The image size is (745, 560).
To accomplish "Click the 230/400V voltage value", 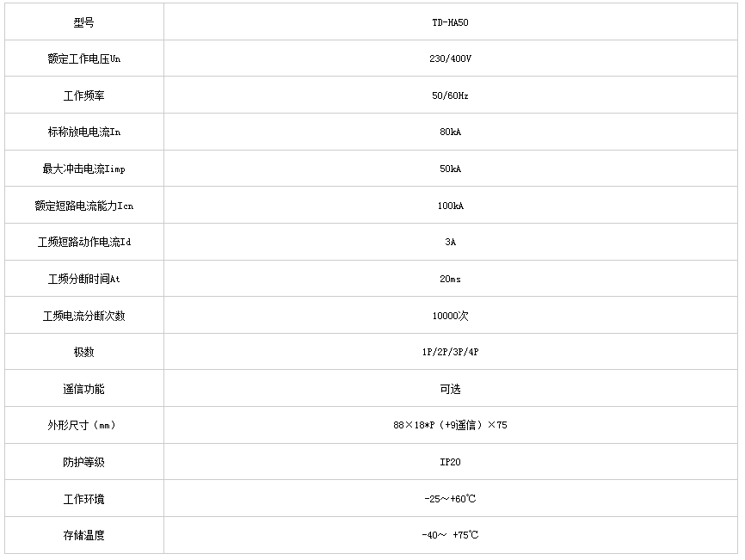I will pos(450,59).
